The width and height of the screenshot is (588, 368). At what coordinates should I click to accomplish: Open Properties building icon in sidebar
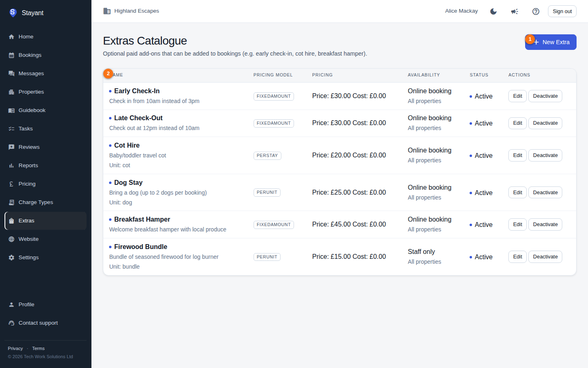pos(11,92)
